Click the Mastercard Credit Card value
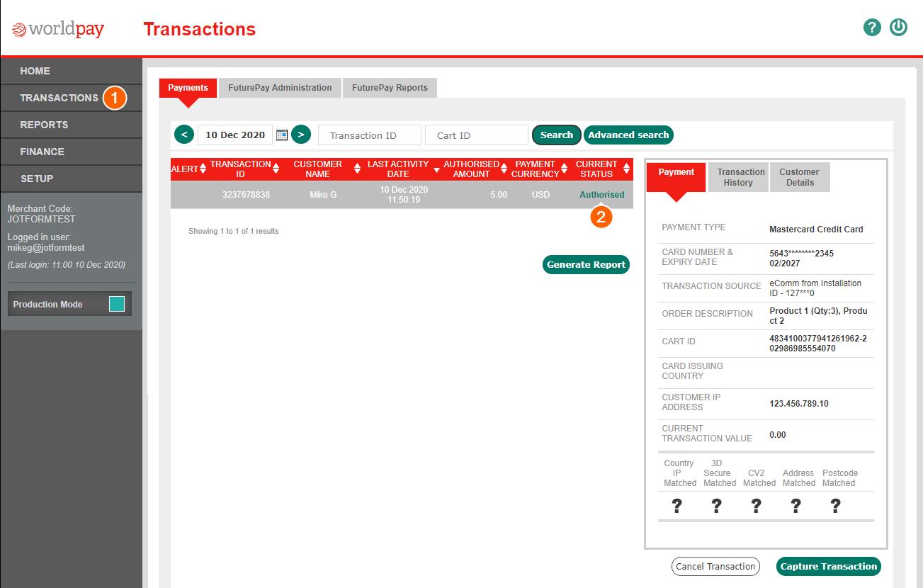 (x=816, y=230)
